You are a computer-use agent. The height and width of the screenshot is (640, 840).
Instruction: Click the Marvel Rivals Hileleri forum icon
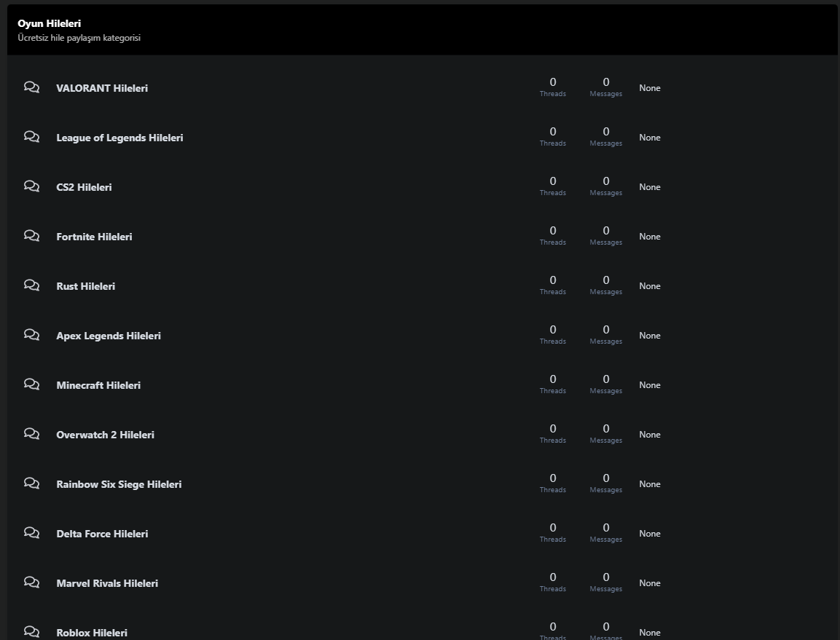coord(31,582)
